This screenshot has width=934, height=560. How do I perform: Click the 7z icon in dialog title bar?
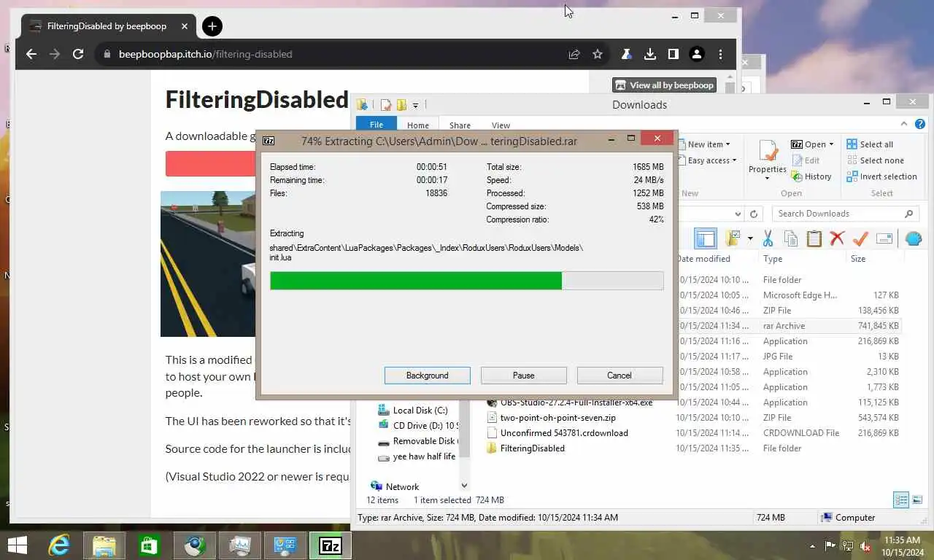pyautogui.click(x=269, y=141)
